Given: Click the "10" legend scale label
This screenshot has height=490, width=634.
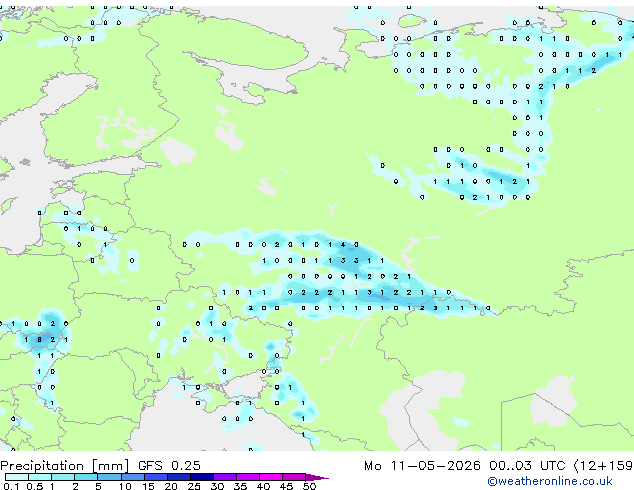Looking at the screenshot, I should click(125, 486).
